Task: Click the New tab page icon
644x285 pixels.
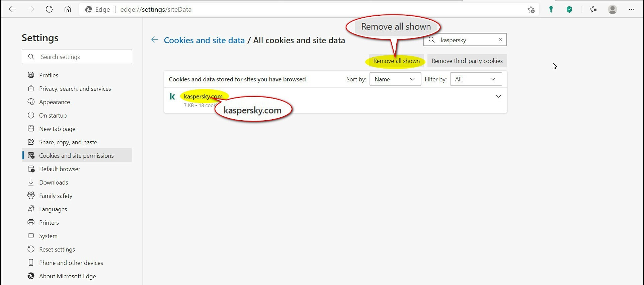Action: [x=31, y=129]
